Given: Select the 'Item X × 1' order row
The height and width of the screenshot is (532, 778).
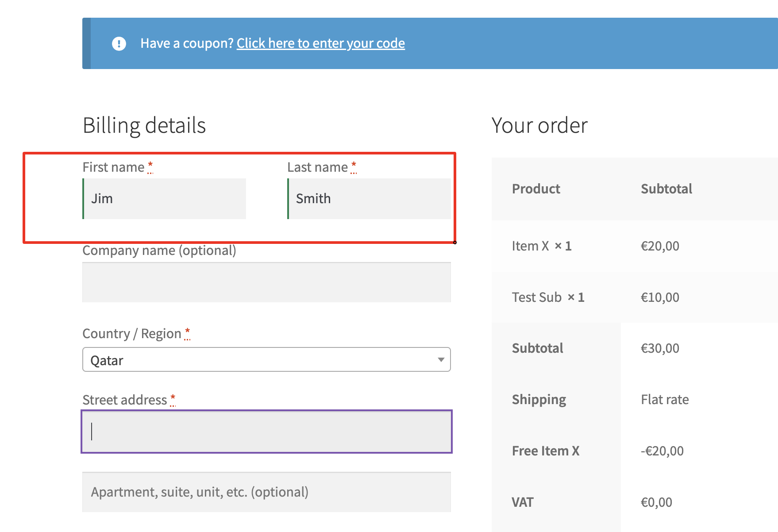Looking at the screenshot, I should (635, 246).
